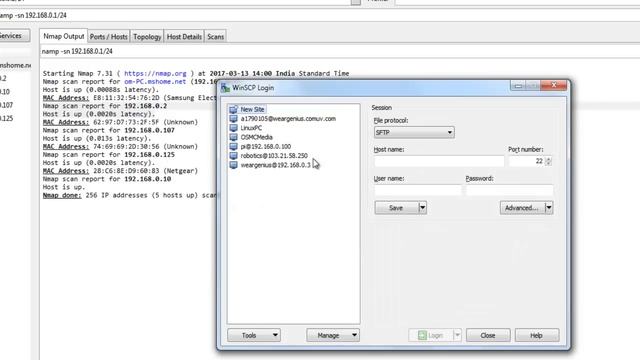The width and height of the screenshot is (640, 360).
Task: Select the OSMCMedia saved site
Action: (x=256, y=137)
